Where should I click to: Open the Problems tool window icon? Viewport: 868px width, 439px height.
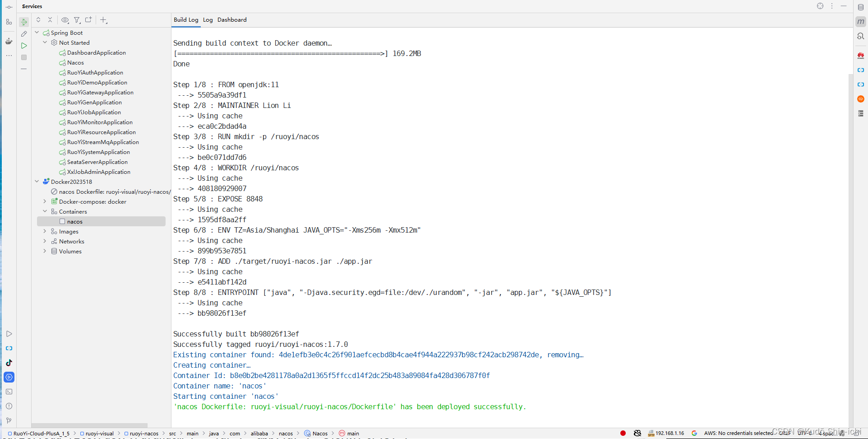(9, 406)
